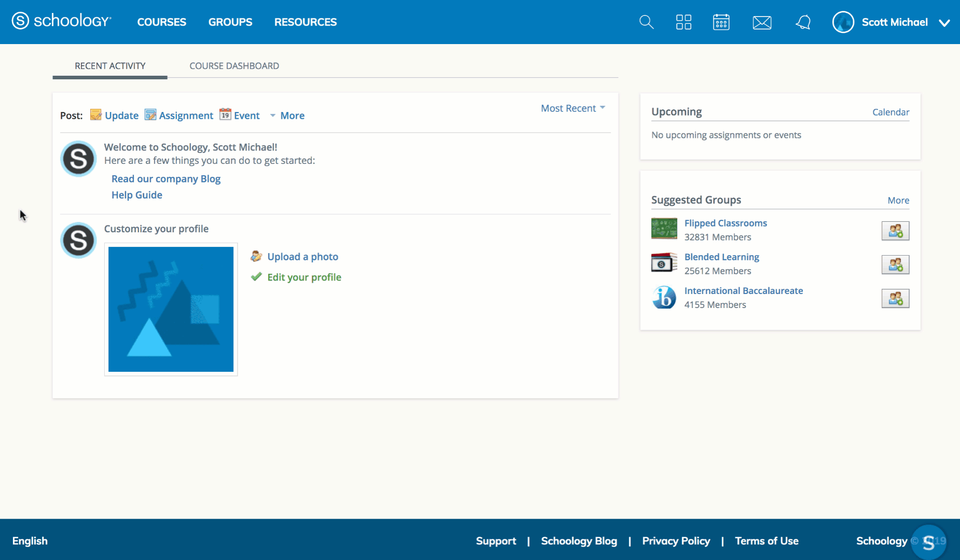Open the Blended Learning group link
This screenshot has width=960, height=560.
721,257
